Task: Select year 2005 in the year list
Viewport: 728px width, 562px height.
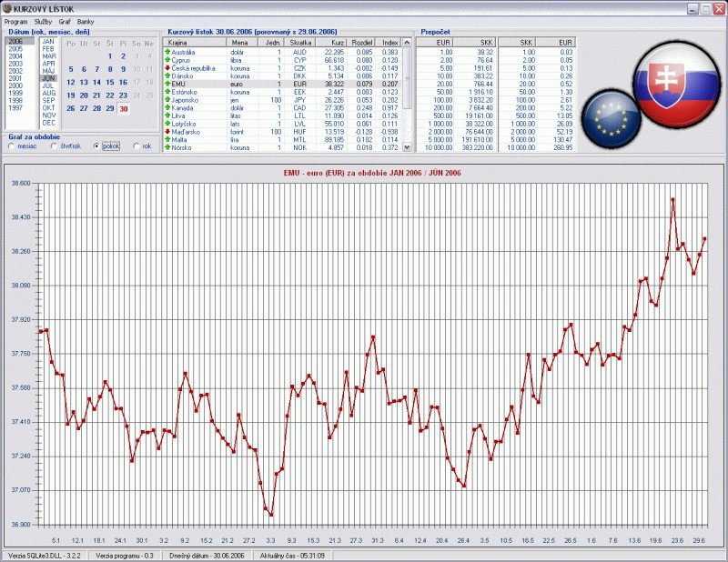Action: tap(15, 49)
